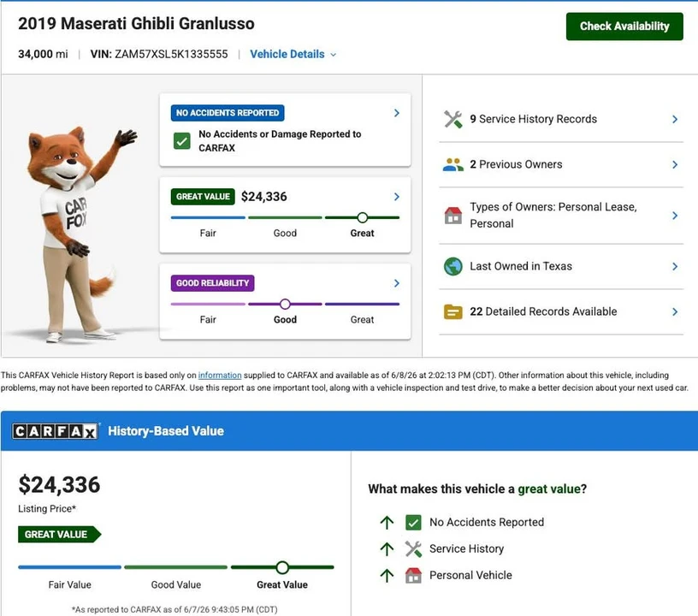Screen dimensions: 698x616
Task: Follow the 'information' hyperlink in disclaimer
Action: (x=220, y=376)
